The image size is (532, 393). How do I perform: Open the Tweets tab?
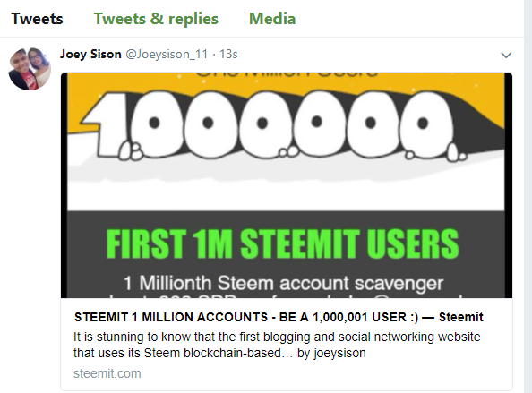pos(37,19)
